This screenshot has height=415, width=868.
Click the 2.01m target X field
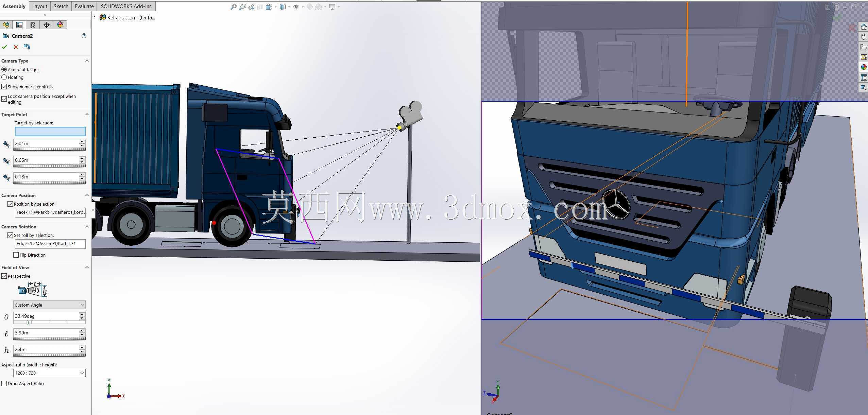click(46, 143)
